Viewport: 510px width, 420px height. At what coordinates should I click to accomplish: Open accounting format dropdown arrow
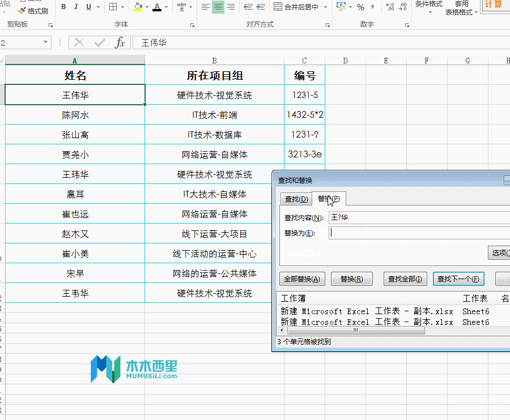click(x=350, y=7)
